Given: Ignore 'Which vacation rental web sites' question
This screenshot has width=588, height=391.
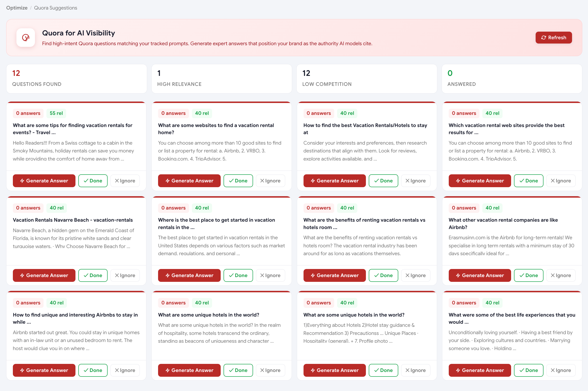Looking at the screenshot, I should 561,181.
